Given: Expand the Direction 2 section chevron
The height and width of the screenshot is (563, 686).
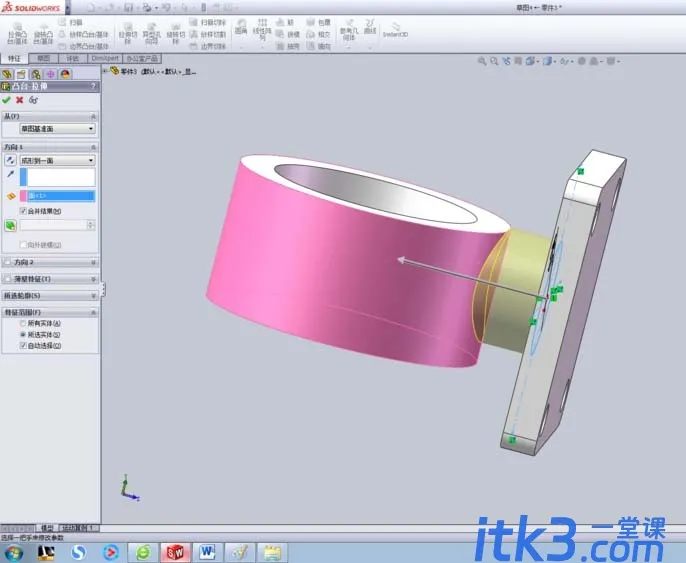Looking at the screenshot, I should [x=93, y=262].
